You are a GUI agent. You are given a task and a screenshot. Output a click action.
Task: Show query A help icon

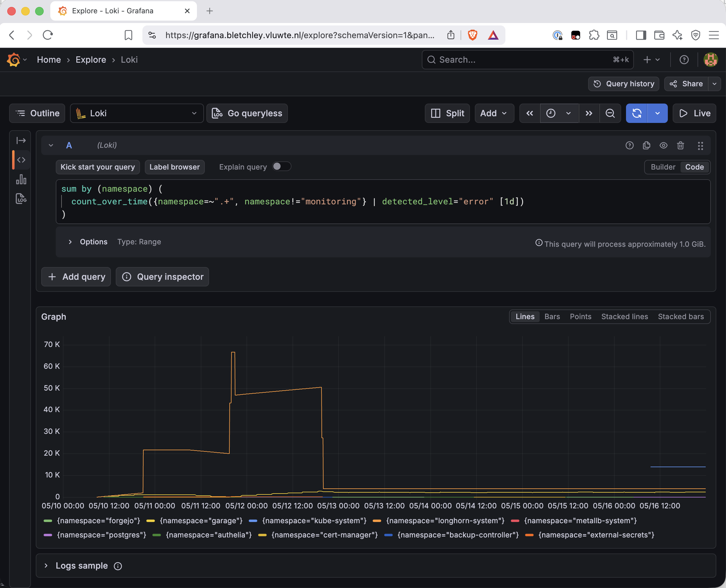point(629,145)
